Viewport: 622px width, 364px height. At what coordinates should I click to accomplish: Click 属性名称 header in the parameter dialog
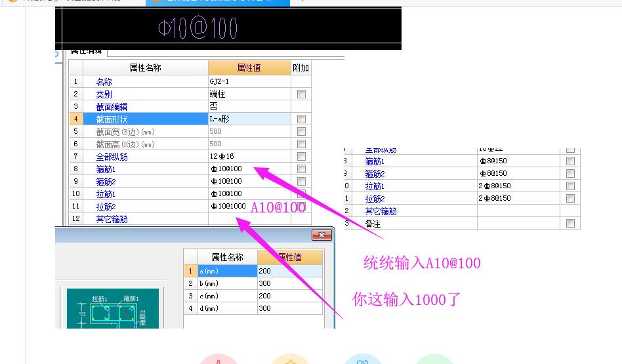[x=227, y=257]
